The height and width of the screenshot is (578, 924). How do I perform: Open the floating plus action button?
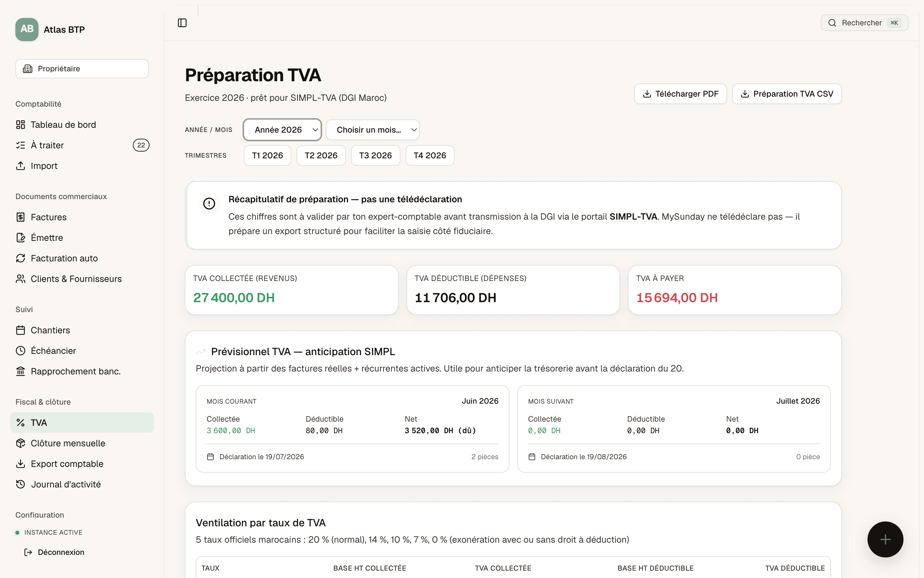(885, 539)
